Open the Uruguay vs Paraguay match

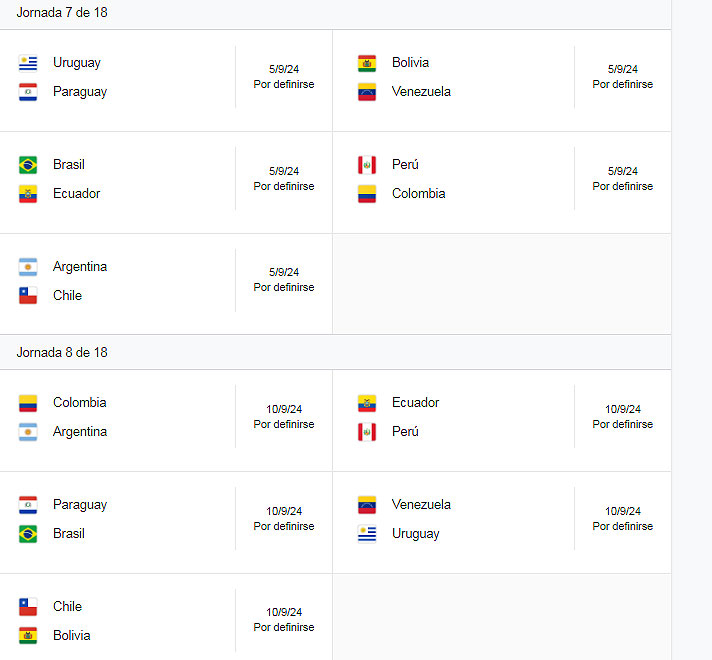(x=166, y=81)
